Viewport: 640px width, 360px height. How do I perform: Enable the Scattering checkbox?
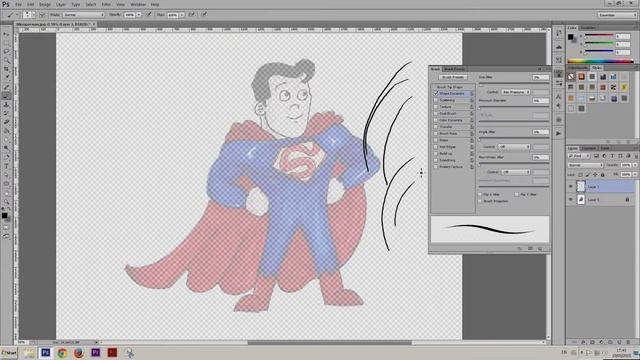click(x=436, y=100)
